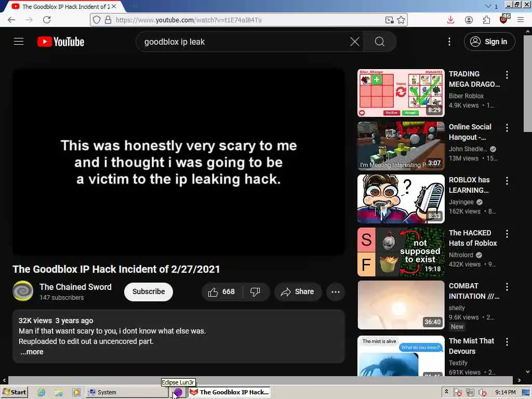Visit Jayingee channel name
The image size is (532, 399).
tap(461, 202)
